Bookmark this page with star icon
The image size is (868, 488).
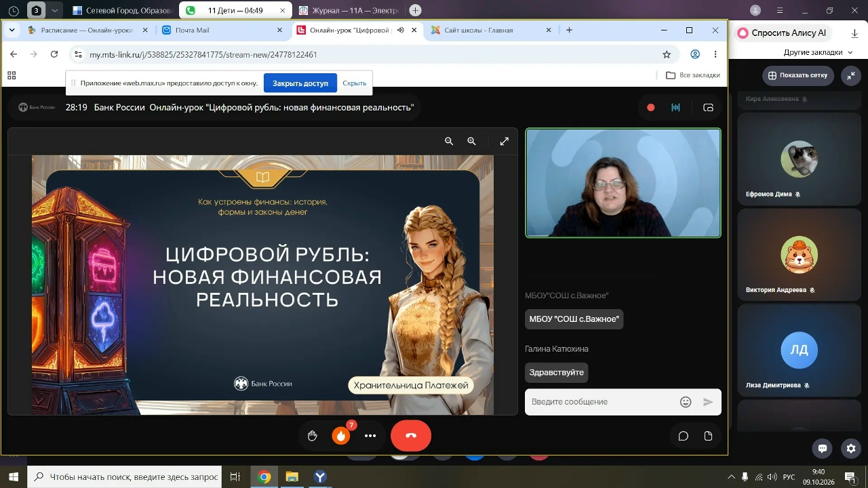point(667,54)
